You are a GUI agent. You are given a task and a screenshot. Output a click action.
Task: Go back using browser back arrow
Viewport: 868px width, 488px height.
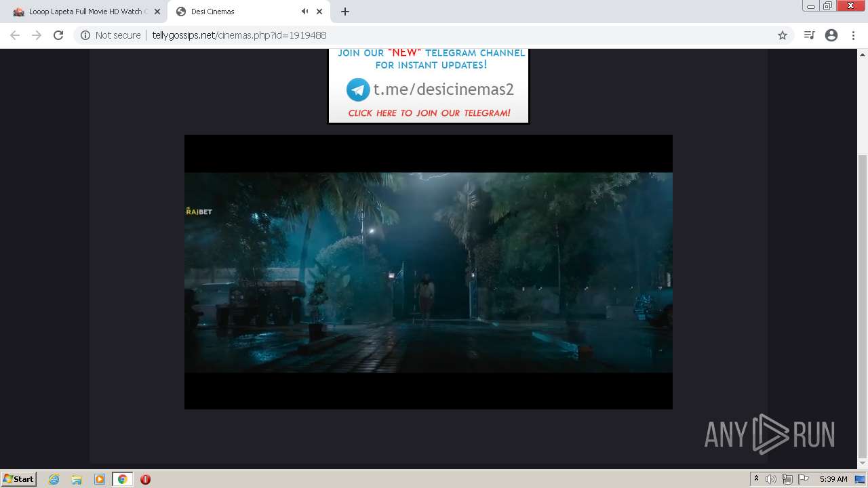15,35
